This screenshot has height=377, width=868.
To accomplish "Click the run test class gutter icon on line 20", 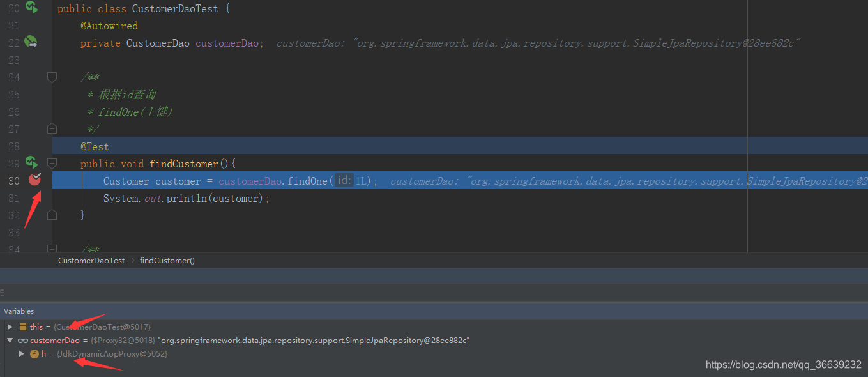I will click(x=31, y=8).
